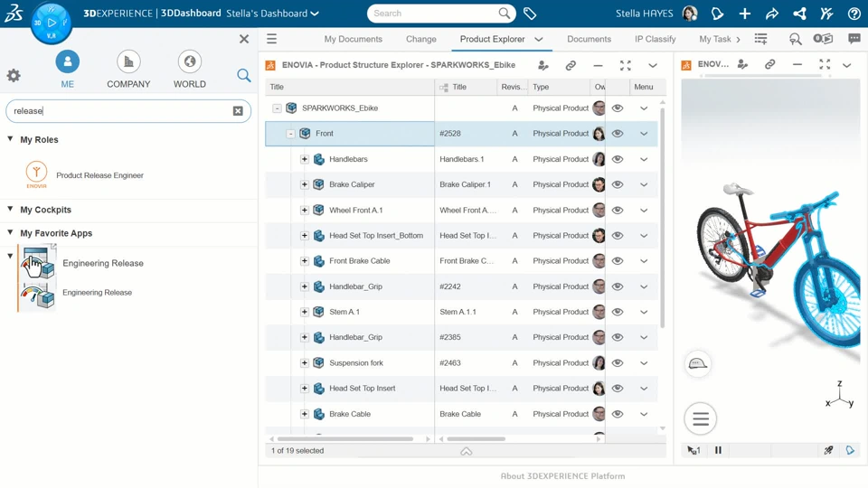Collapse the SPARKWORKS_Ebike tree node
The image size is (868, 488).
[x=277, y=108]
